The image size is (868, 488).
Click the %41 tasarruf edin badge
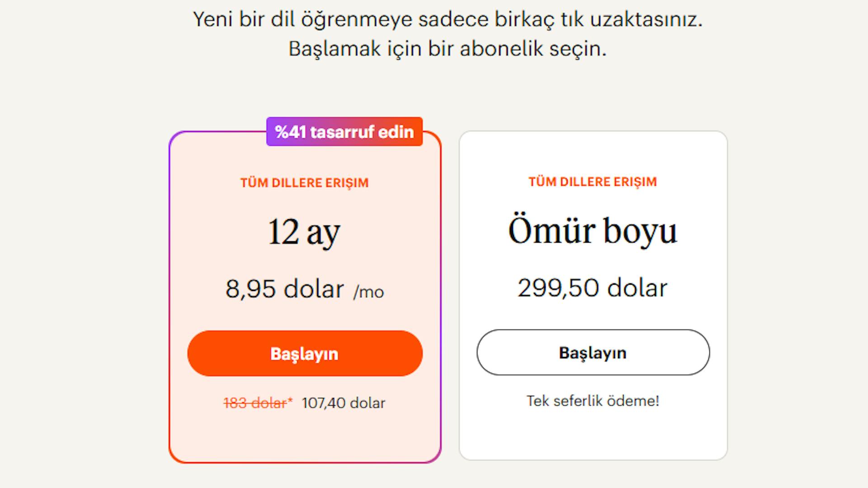344,132
